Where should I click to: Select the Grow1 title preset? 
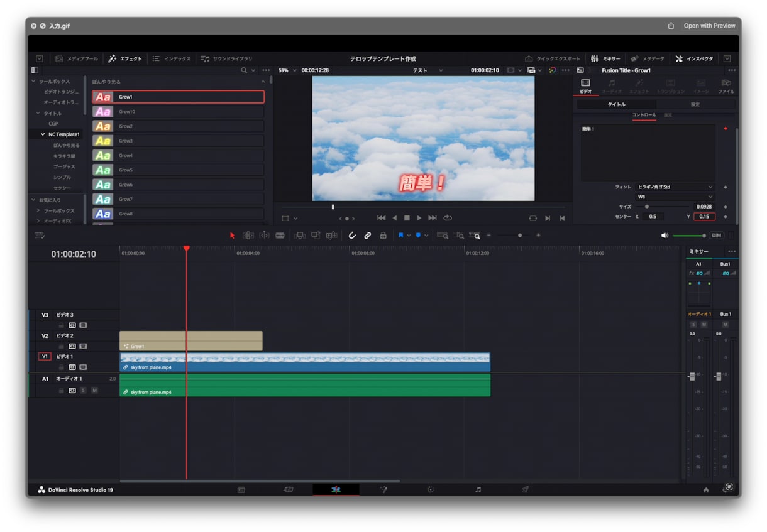178,97
